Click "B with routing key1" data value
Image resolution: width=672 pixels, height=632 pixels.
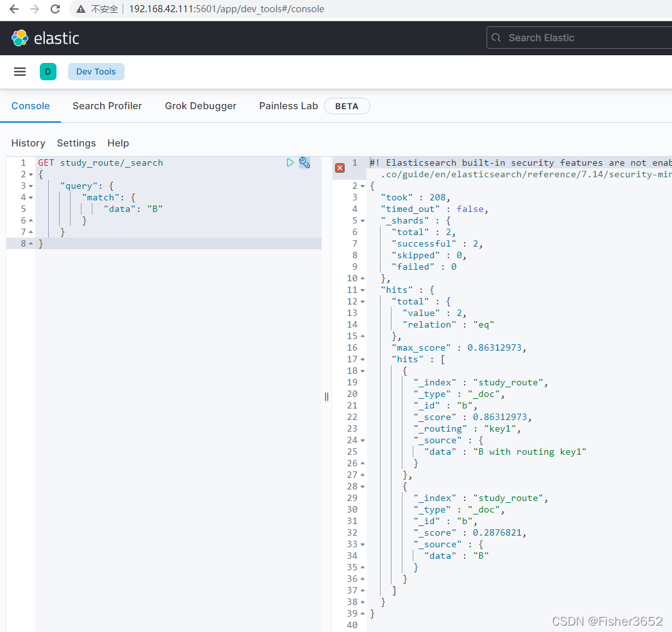coord(530,452)
